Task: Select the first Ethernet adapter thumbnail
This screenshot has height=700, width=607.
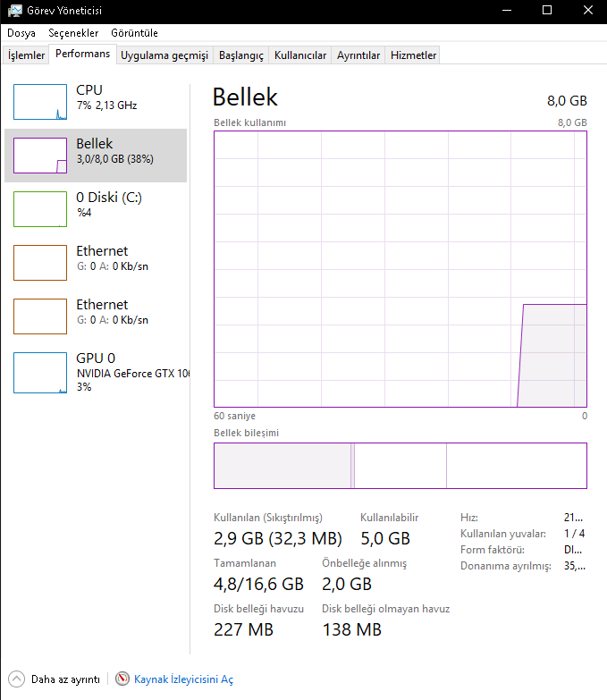Action: 40,263
